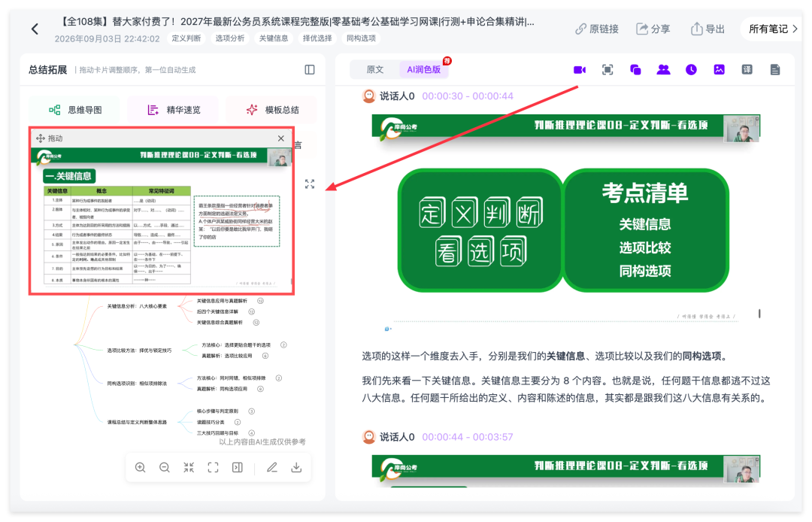Screen dimensions: 812x522
Task: Click the video camera icon
Action: pos(580,70)
